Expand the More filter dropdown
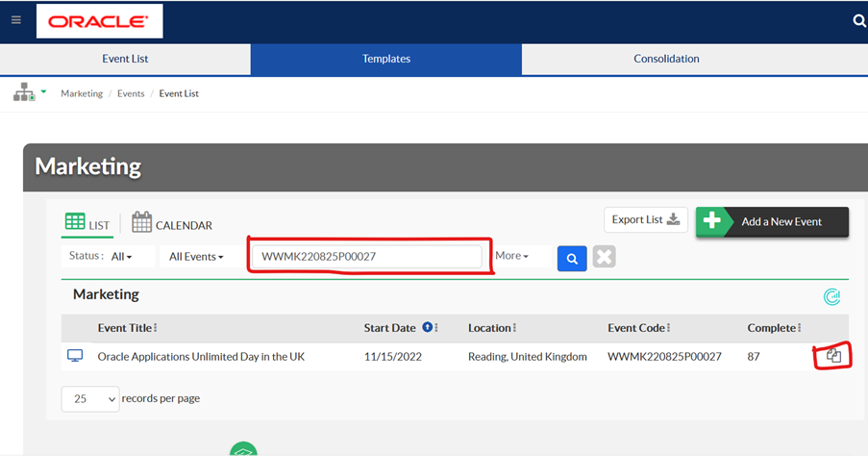This screenshot has width=868, height=456. tap(512, 256)
